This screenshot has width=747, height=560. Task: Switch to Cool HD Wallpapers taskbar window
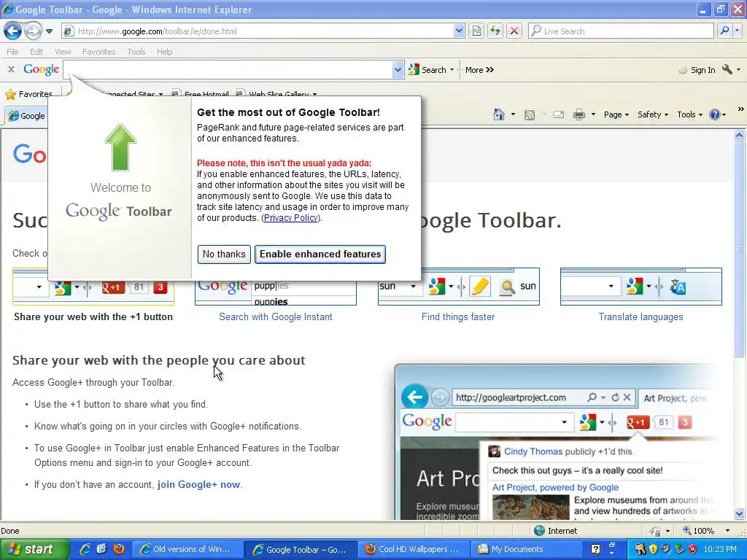click(x=413, y=550)
